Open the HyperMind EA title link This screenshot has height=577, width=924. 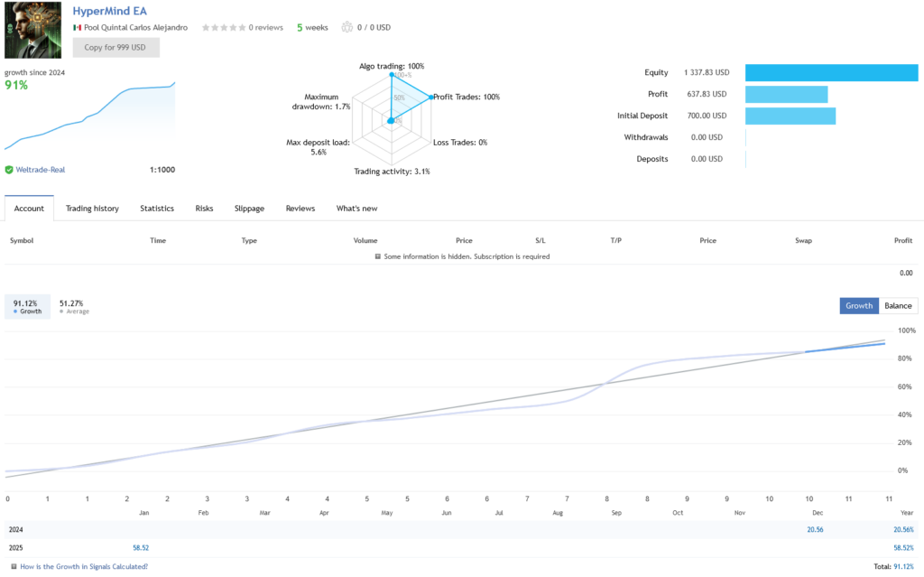coord(109,11)
